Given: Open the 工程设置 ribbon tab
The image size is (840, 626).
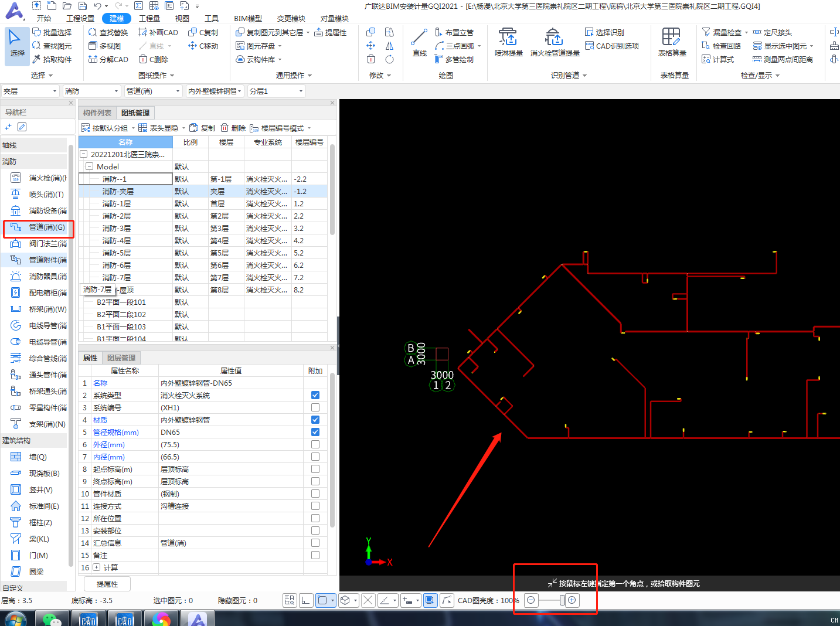Looking at the screenshot, I should [80, 18].
